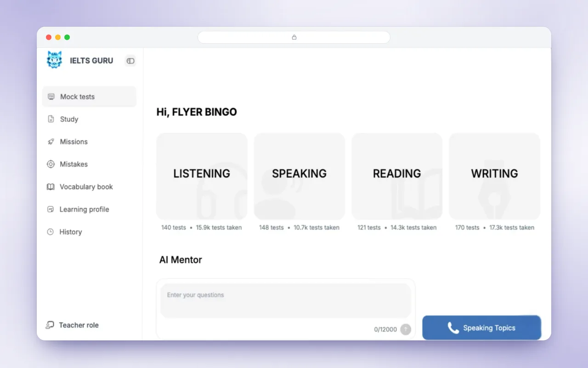Open the LISTENING tests card
The image size is (588, 368).
pyautogui.click(x=202, y=176)
